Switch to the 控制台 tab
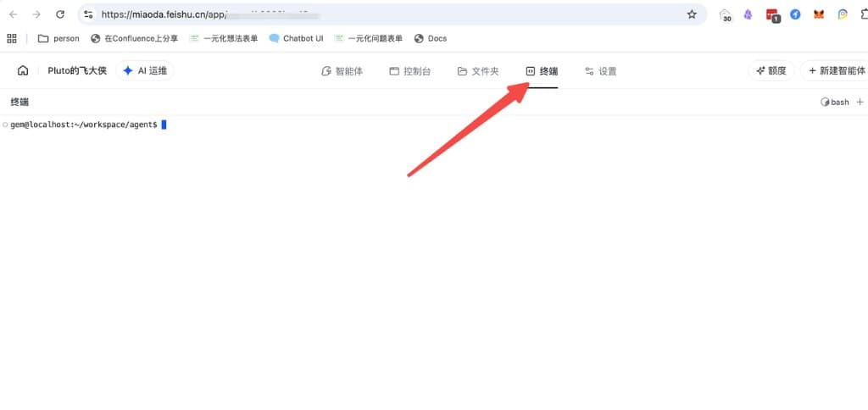This screenshot has height=410, width=868. 409,71
